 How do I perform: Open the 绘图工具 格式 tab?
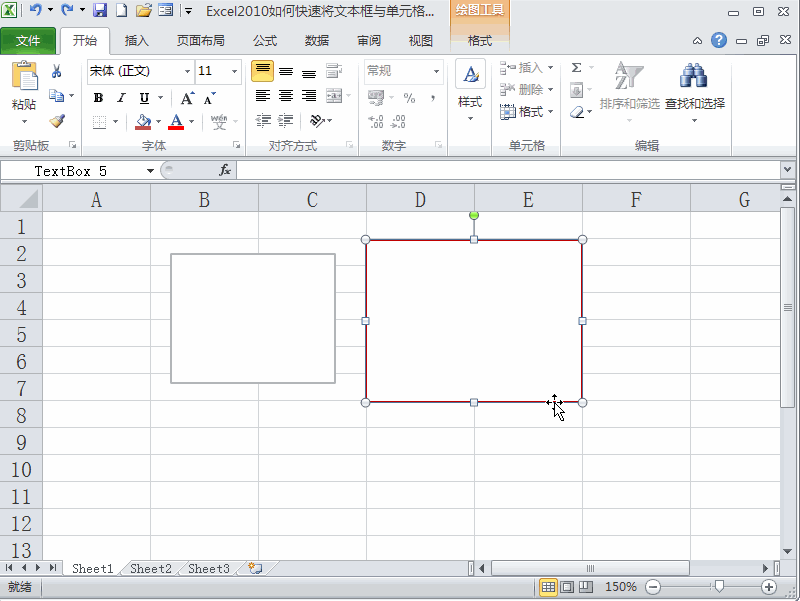(479, 41)
